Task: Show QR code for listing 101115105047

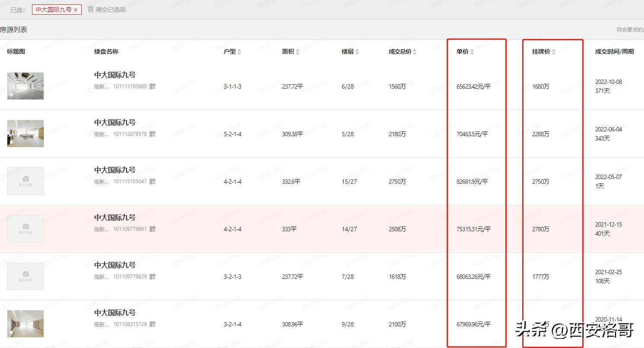Action: pyautogui.click(x=152, y=182)
